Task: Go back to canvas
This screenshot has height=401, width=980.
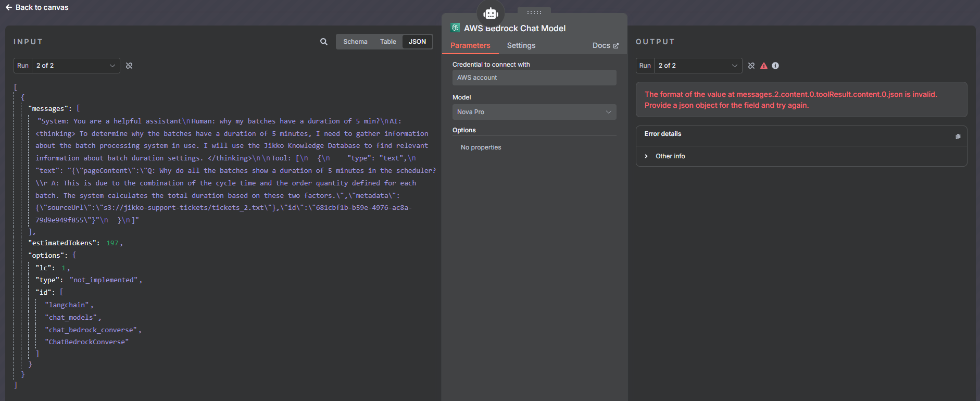Action: (x=37, y=7)
